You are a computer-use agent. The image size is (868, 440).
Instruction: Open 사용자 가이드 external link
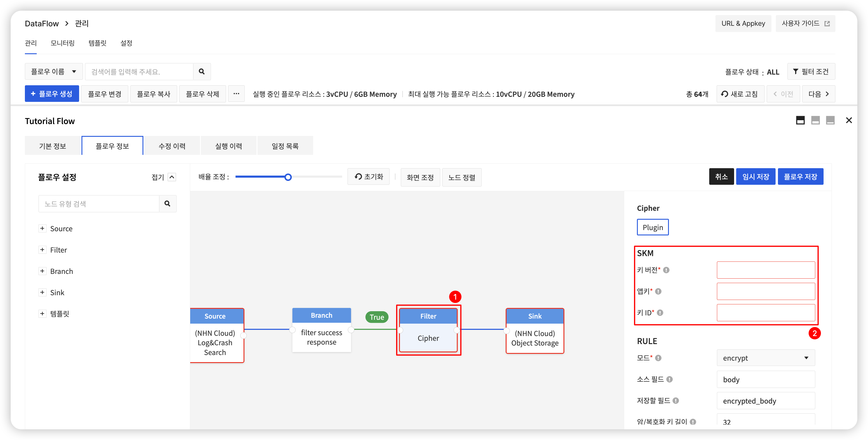805,24
